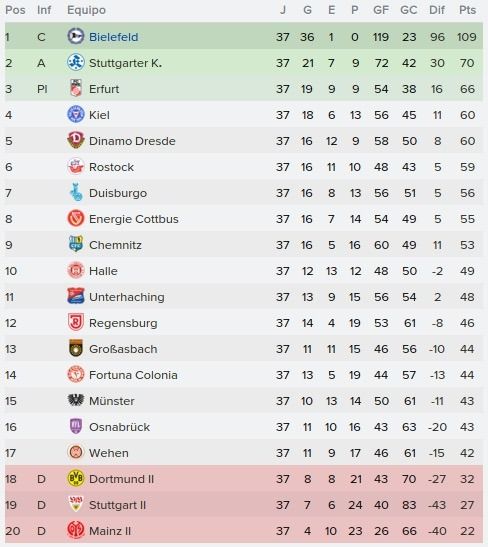
Task: Select the Unterhaching team name
Action: (x=127, y=297)
